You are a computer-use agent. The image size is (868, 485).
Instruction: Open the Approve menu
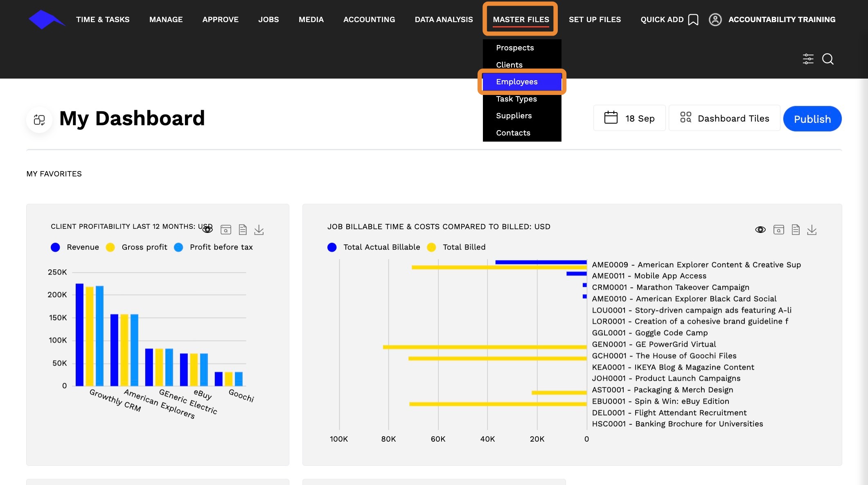(x=221, y=20)
